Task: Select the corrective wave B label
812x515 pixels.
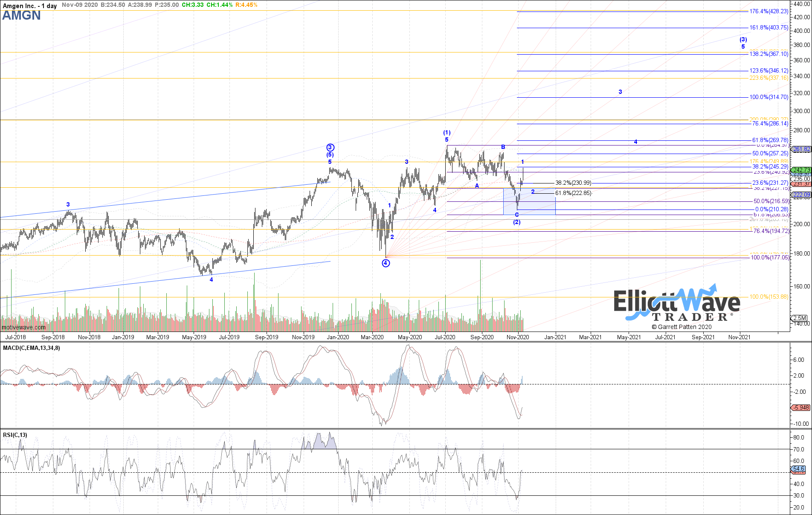Action: point(503,147)
